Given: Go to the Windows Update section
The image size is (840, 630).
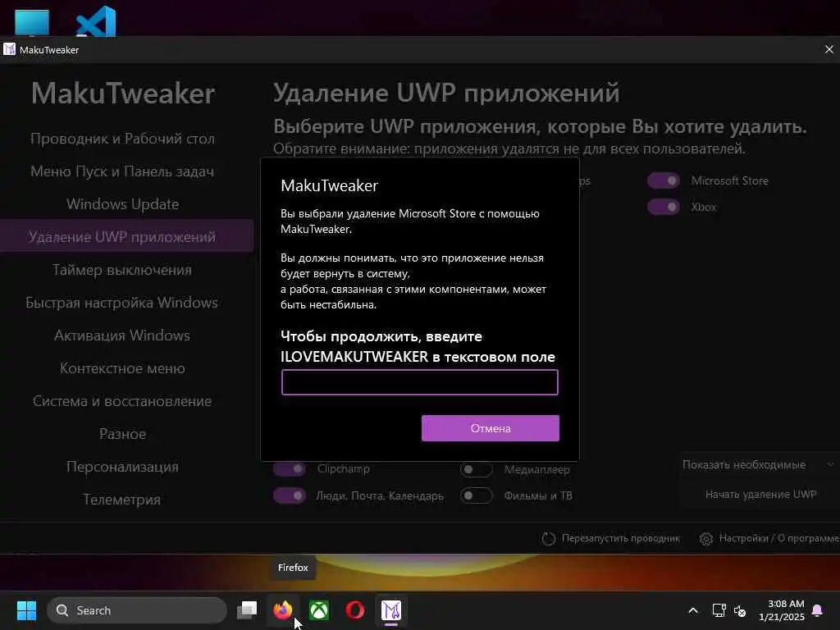Looking at the screenshot, I should (x=123, y=204).
